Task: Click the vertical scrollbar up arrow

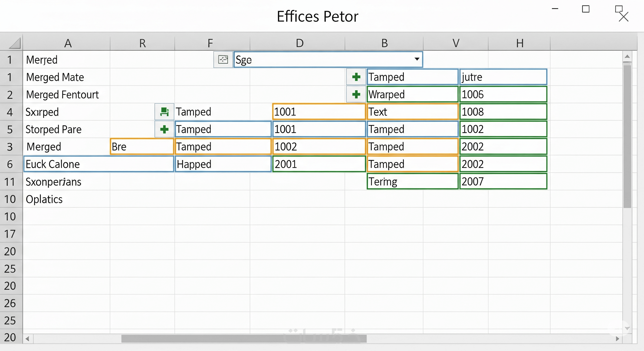Action: (x=627, y=56)
